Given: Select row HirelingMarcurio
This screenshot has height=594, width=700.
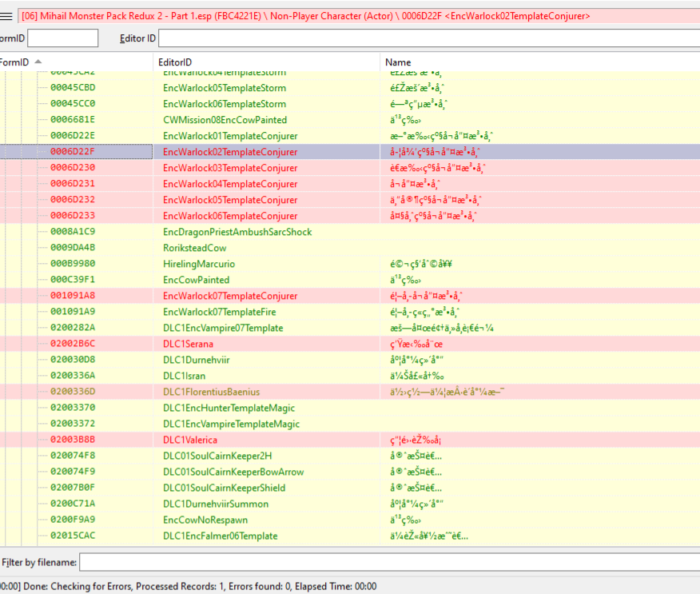Looking at the screenshot, I should coord(350,264).
